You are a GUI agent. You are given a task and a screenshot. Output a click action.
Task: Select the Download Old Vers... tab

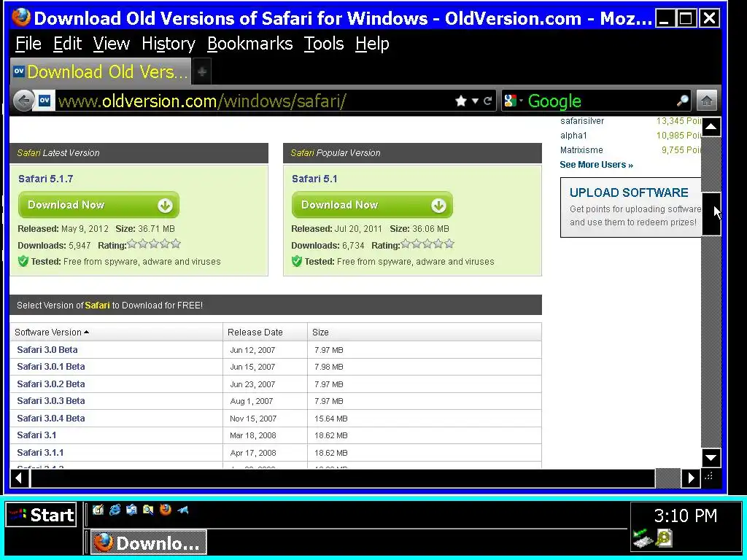pos(101,72)
